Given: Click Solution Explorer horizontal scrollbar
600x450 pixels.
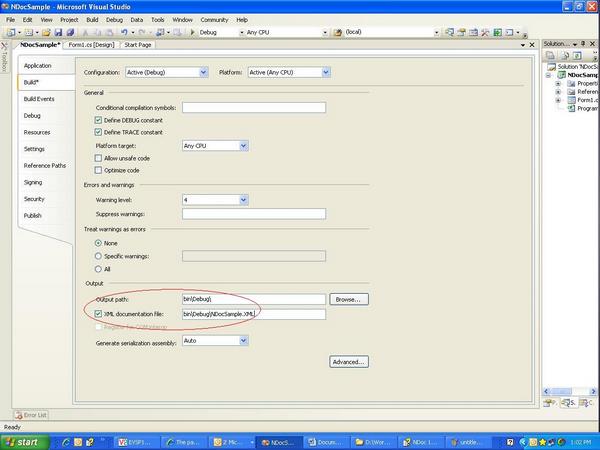Looking at the screenshot, I should click(570, 391).
